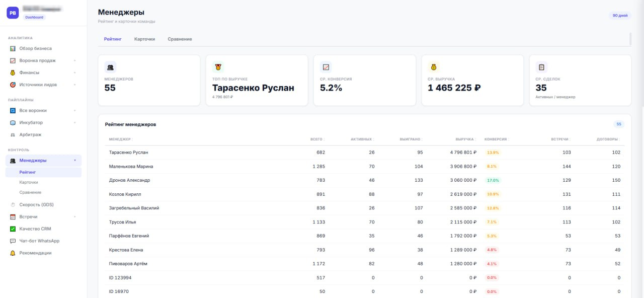Select manager Загребельный Василий
The width and height of the screenshot is (644, 298).
[134, 208]
